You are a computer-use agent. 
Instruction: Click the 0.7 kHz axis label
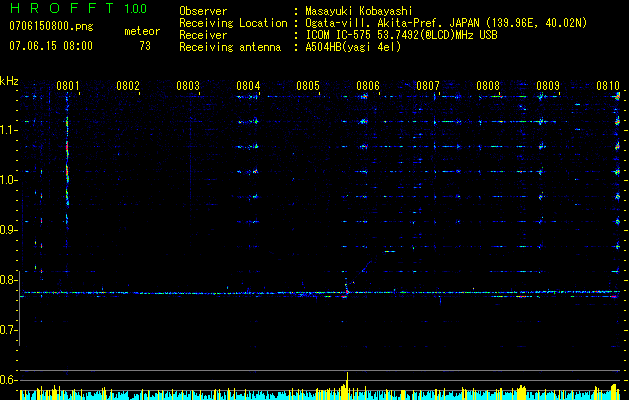9,330
